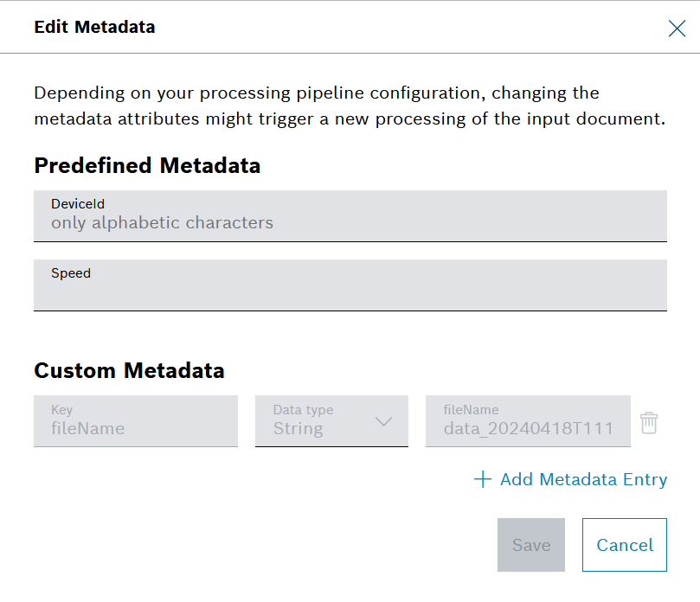
Task: Click the Speed field label
Action: pyautogui.click(x=71, y=273)
